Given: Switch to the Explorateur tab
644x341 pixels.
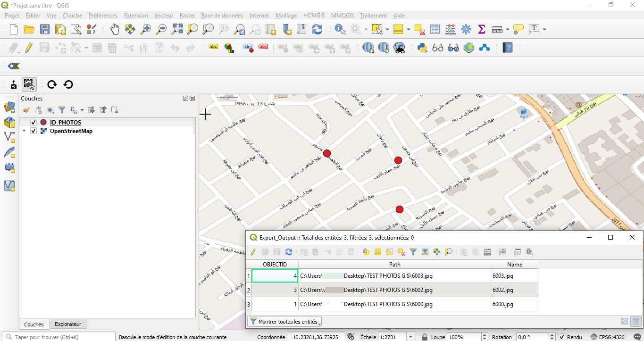Looking at the screenshot, I should [x=68, y=324].
